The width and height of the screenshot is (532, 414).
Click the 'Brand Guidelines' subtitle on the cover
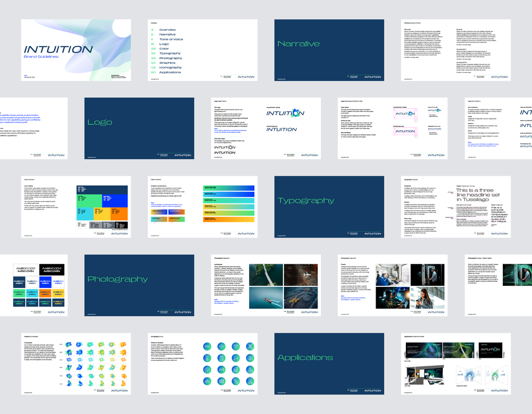click(41, 57)
